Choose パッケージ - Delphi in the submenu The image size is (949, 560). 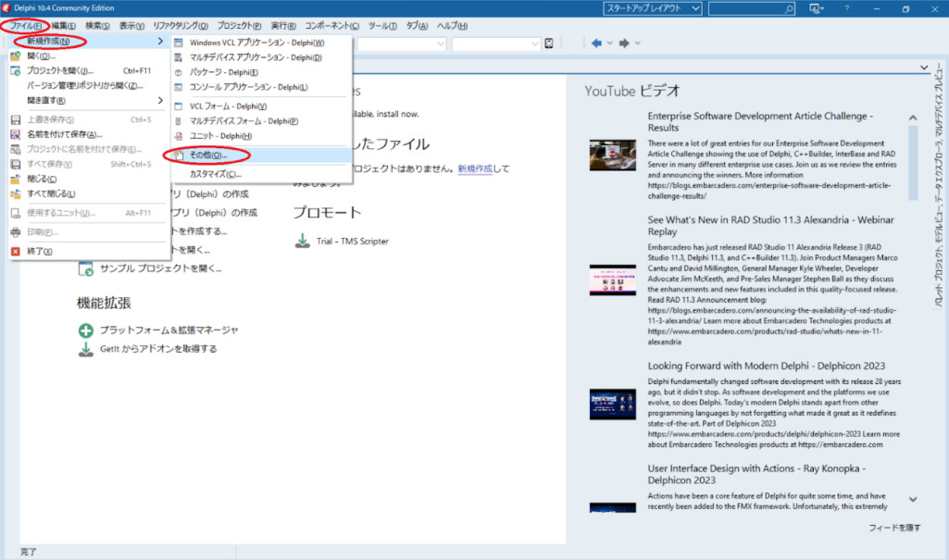261,72
